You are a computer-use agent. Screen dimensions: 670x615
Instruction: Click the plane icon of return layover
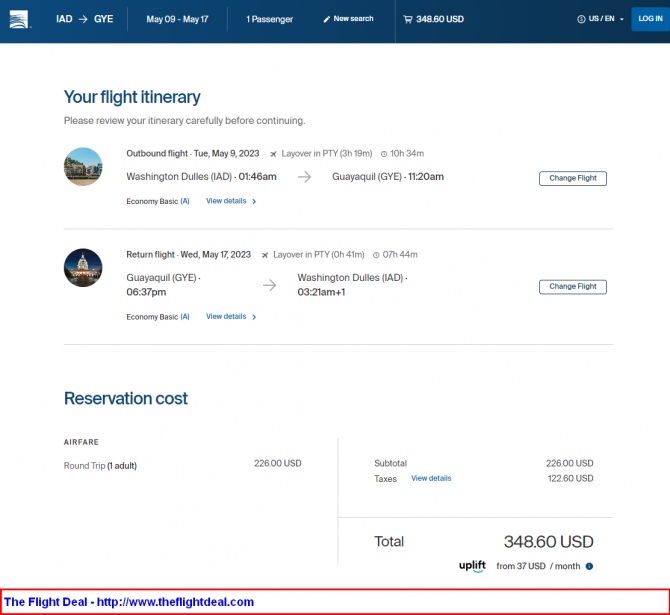(x=265, y=255)
